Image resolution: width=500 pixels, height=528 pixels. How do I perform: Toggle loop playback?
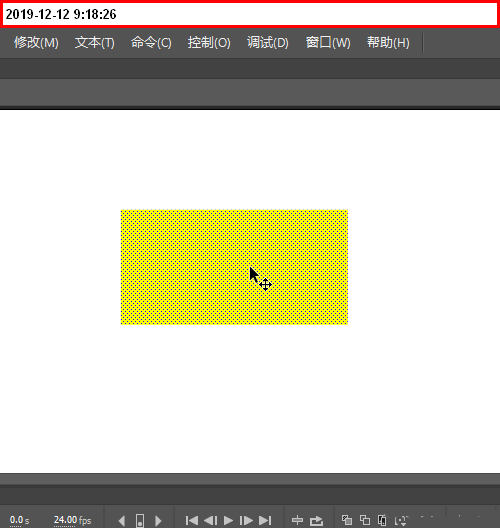pyautogui.click(x=316, y=521)
